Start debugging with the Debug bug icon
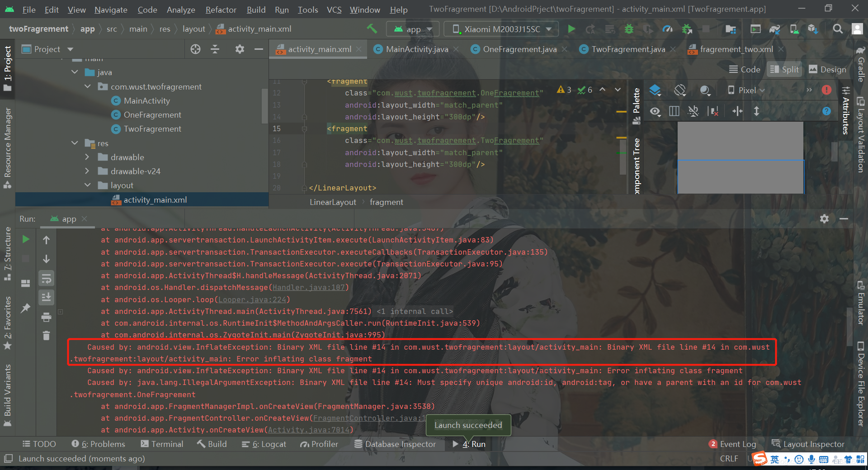The image size is (868, 470). click(628, 29)
